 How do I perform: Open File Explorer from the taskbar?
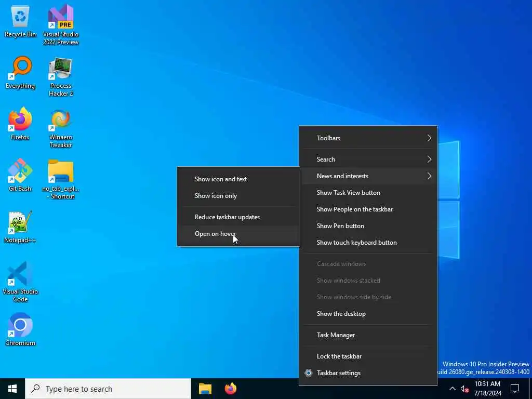click(205, 389)
